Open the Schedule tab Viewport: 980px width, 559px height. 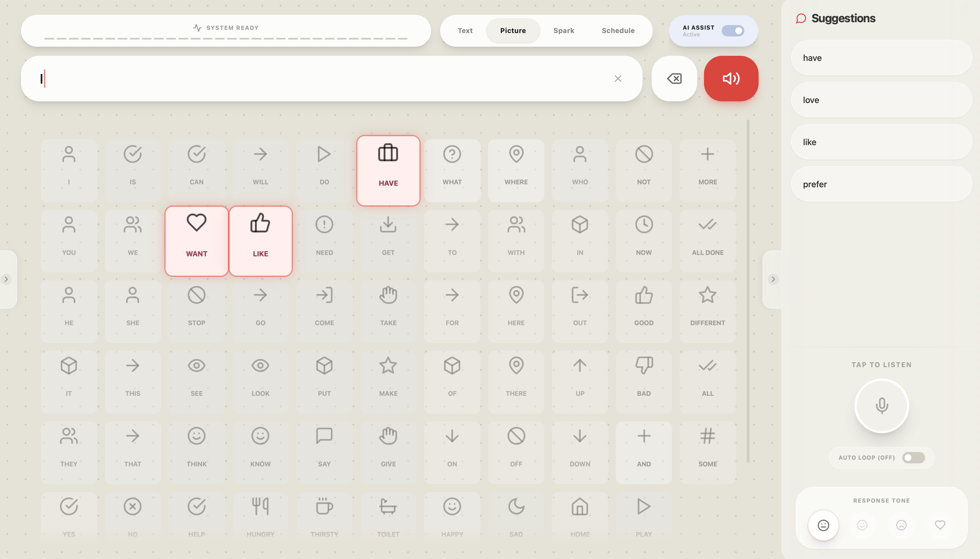(618, 31)
